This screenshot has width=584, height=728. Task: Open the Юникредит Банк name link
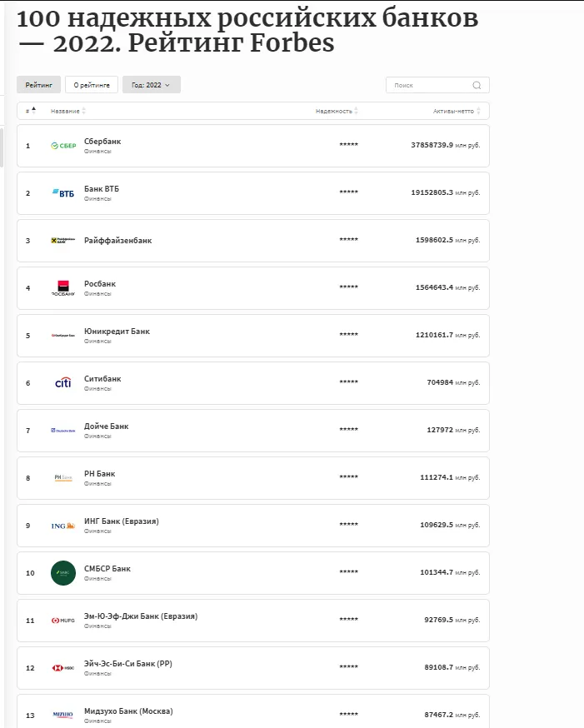click(117, 332)
